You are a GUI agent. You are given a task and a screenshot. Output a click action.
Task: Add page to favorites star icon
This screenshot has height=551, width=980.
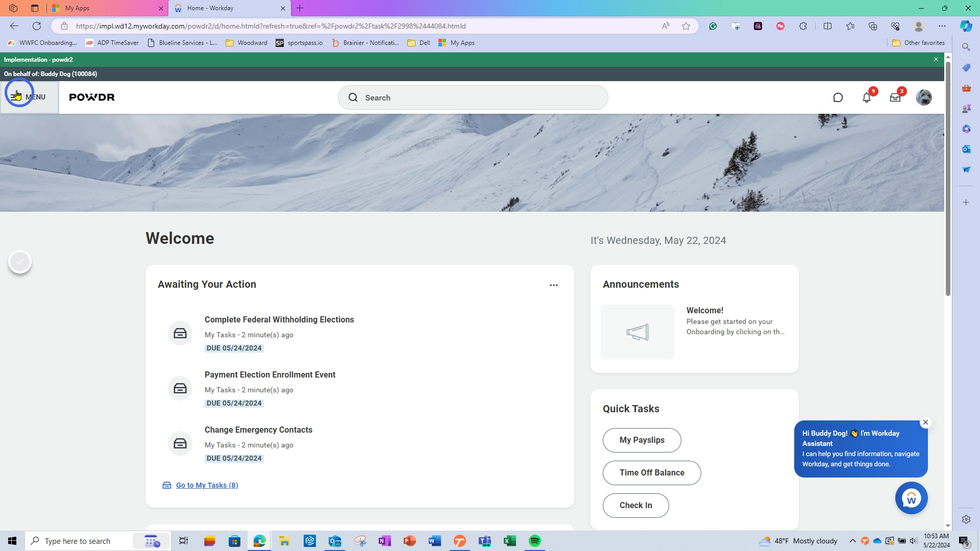(x=686, y=26)
